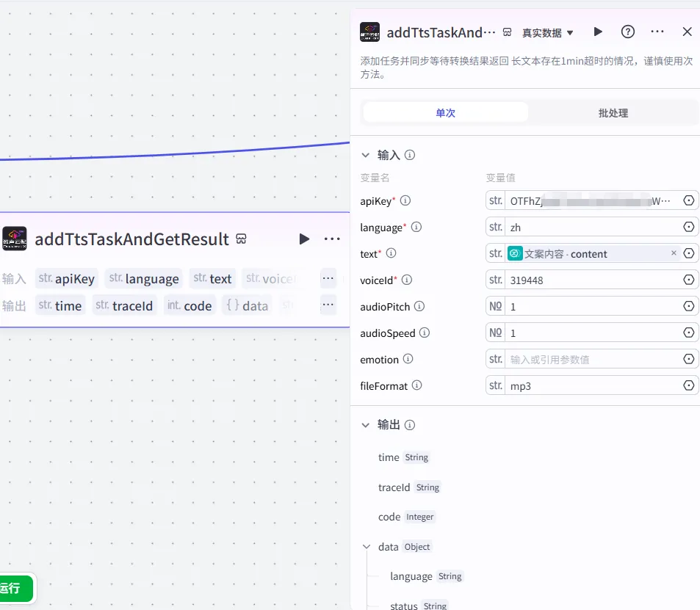Viewport: 700px width, 610px height.
Task: Click the audioSpeed value field
Action: (x=592, y=333)
